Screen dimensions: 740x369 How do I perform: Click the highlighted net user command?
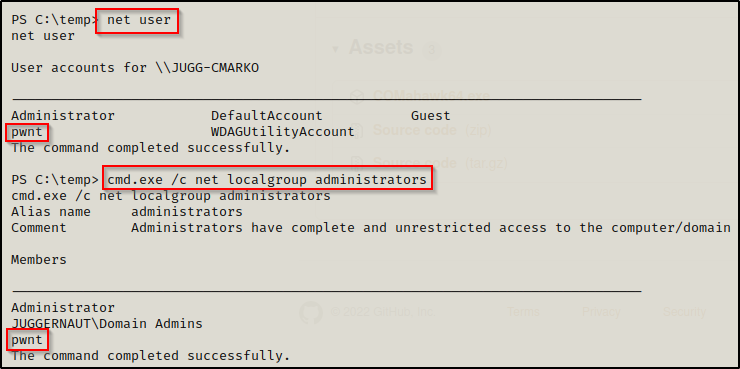[x=137, y=20]
